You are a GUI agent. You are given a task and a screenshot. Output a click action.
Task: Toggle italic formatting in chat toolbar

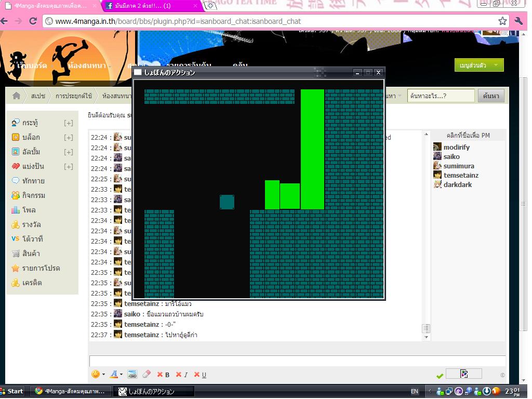[182, 375]
